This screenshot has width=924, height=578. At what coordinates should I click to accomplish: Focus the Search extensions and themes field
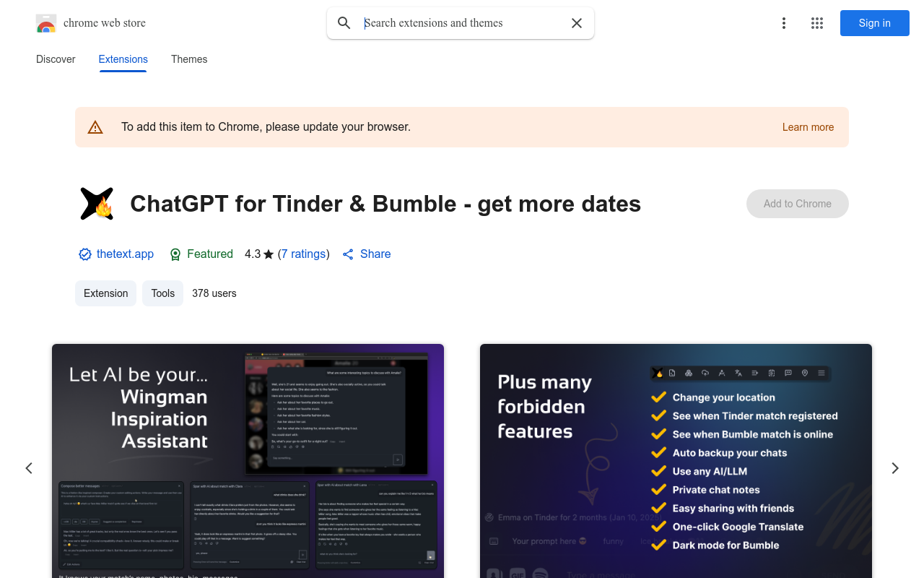(462, 23)
